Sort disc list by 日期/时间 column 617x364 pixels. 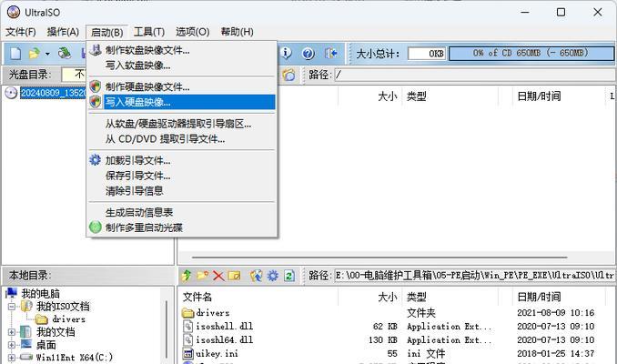click(539, 96)
